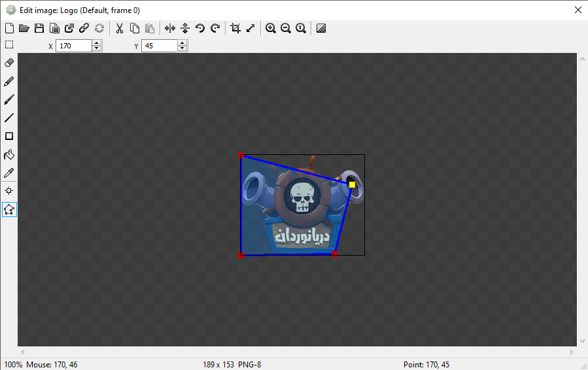Screen dimensions: 588x370
Task: Click the New blank image icon
Action: 9,28
